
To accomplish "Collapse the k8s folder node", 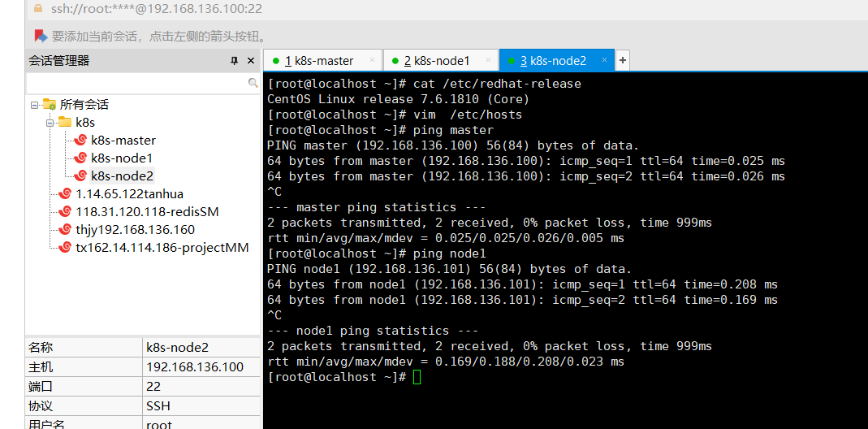I will pyautogui.click(x=50, y=123).
